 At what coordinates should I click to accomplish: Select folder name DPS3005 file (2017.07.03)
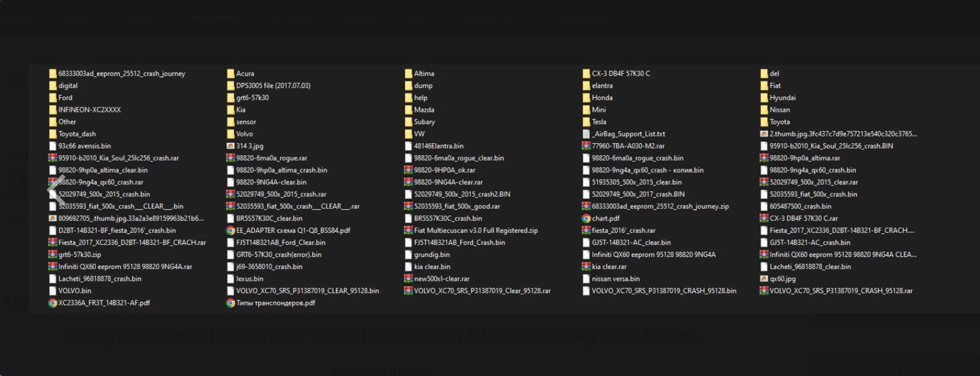tap(273, 86)
